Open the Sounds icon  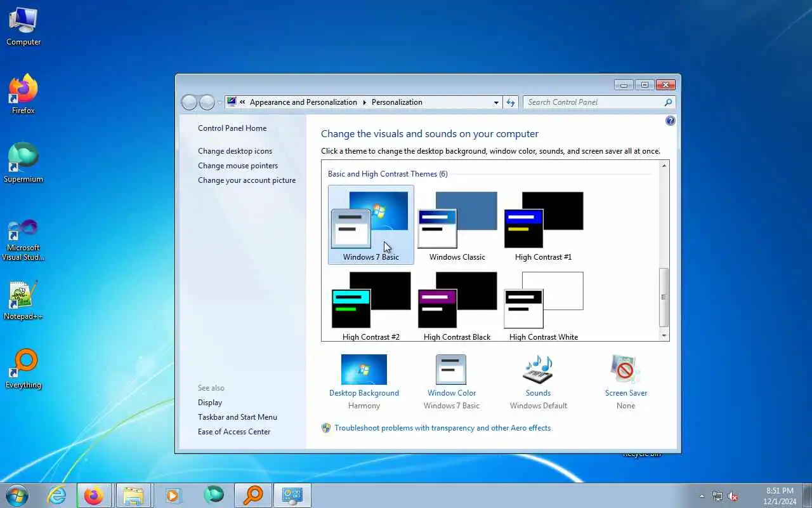538,370
